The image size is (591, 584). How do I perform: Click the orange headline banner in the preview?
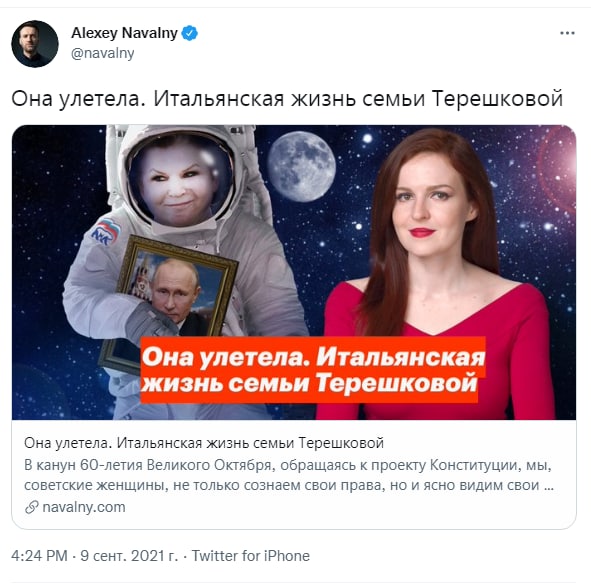[313, 370]
